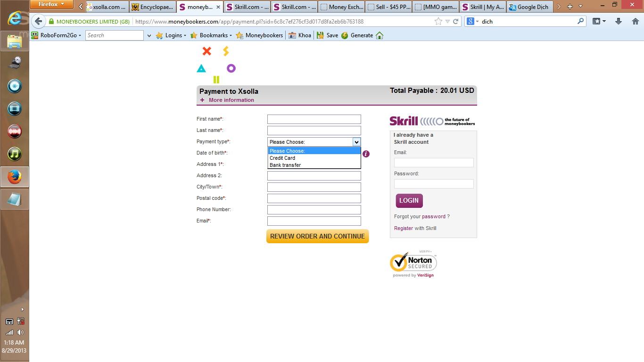Click the battery power tray icon

click(x=20, y=321)
